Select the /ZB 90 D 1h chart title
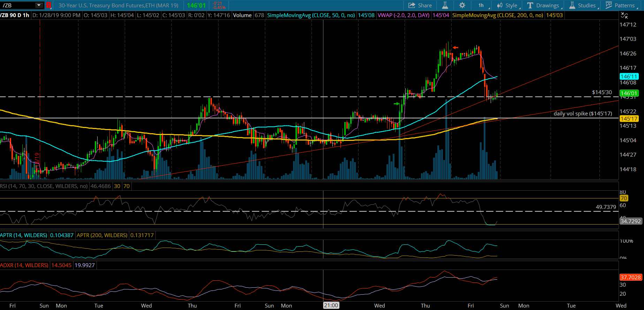Viewport: 644px width, 310px height. pos(15,15)
